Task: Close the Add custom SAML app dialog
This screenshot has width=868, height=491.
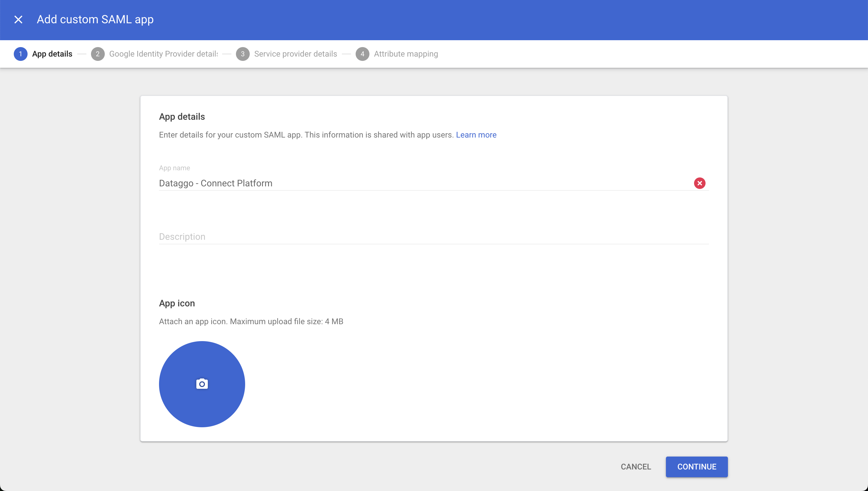Action: [18, 19]
